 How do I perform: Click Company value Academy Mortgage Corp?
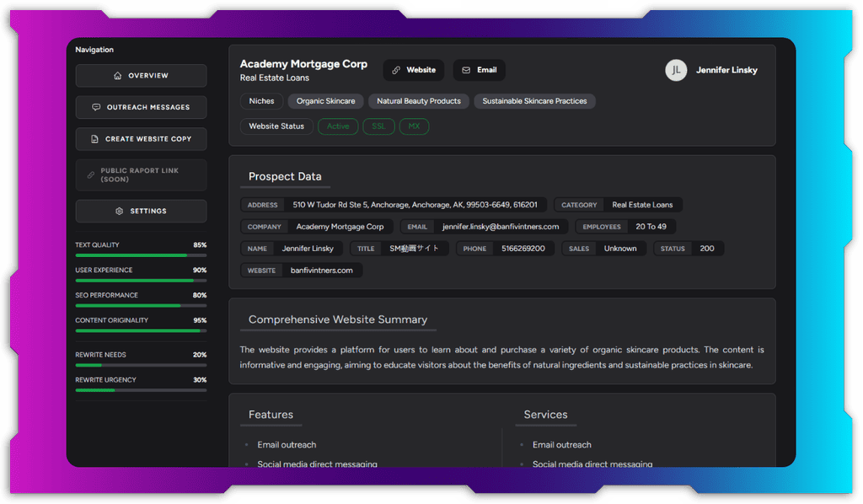click(340, 227)
